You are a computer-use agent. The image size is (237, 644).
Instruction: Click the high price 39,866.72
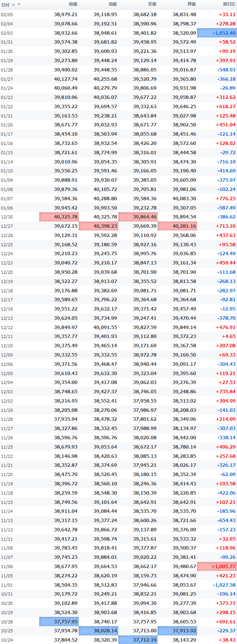coord(105,530)
